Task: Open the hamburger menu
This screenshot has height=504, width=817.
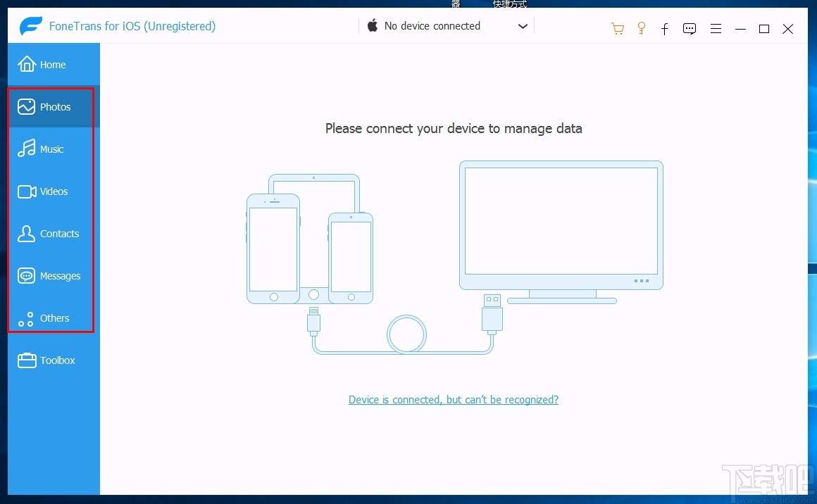Action: coord(716,28)
